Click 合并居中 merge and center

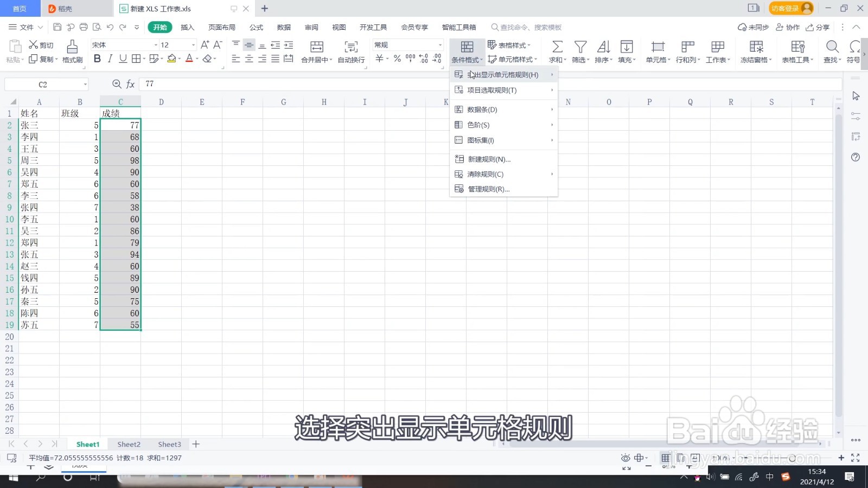[x=317, y=52]
